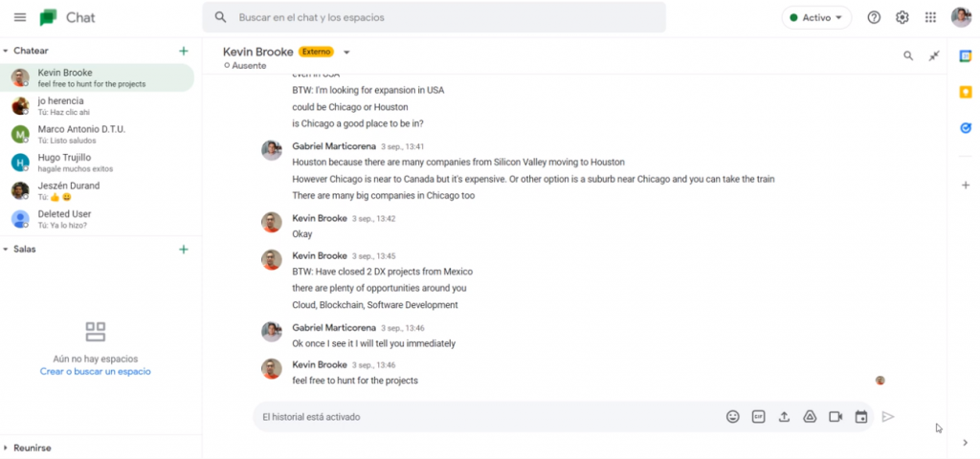Screen dimensions: 980x459
Task: Open the Activo status dropdown
Action: coord(816,17)
